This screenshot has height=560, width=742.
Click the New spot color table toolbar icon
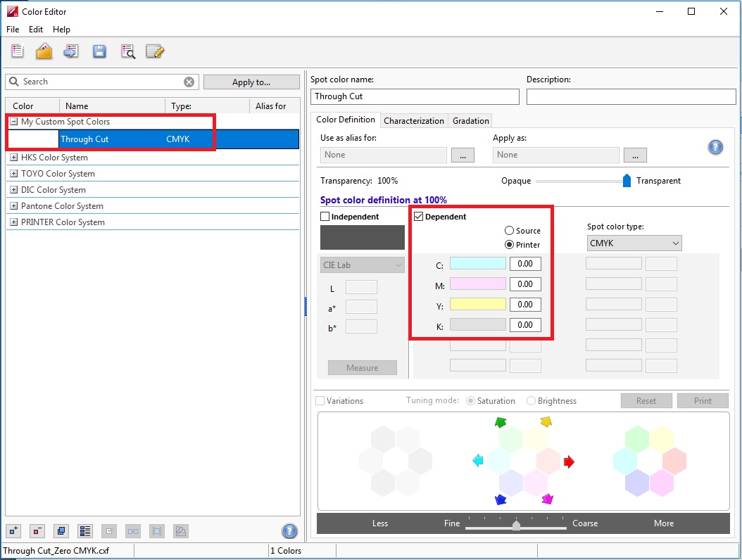18,51
